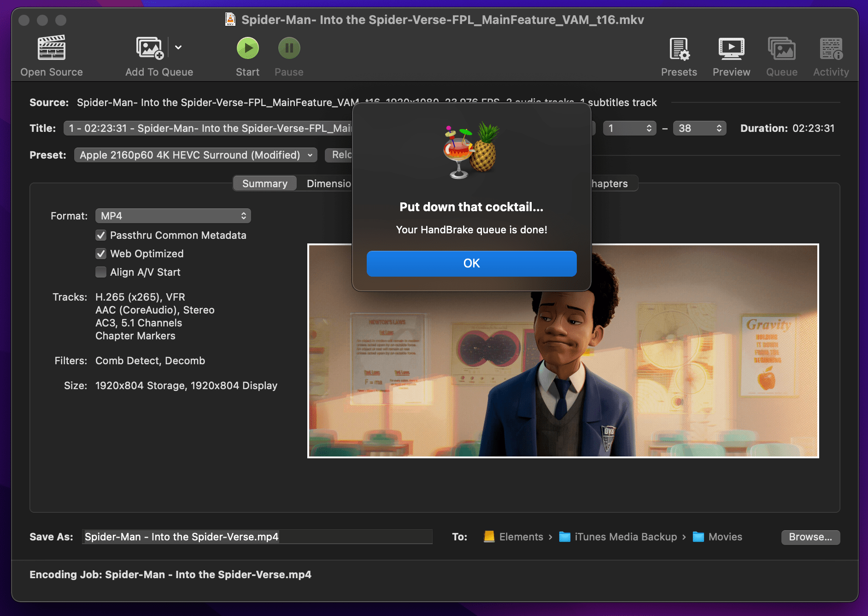
Task: Click the Comb Detect, Decomb filters text
Action: [x=150, y=361]
